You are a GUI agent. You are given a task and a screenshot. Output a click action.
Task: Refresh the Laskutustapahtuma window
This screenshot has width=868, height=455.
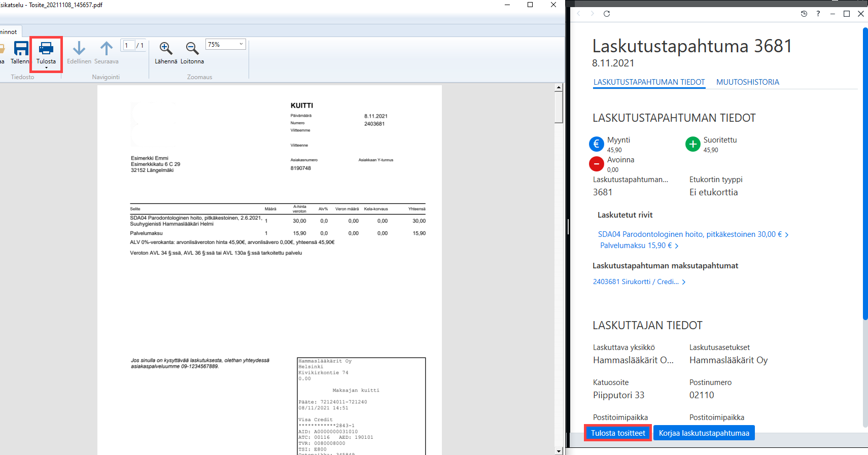(x=607, y=14)
